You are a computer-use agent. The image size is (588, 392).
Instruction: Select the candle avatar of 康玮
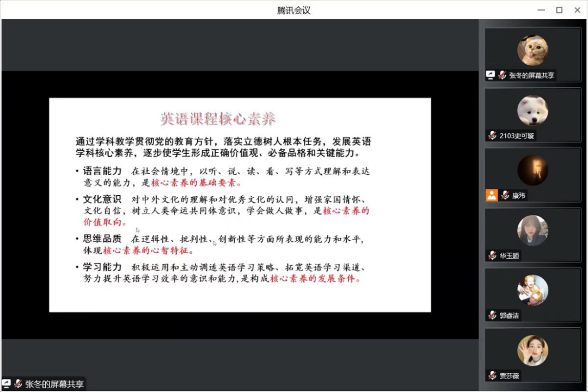[x=532, y=170]
